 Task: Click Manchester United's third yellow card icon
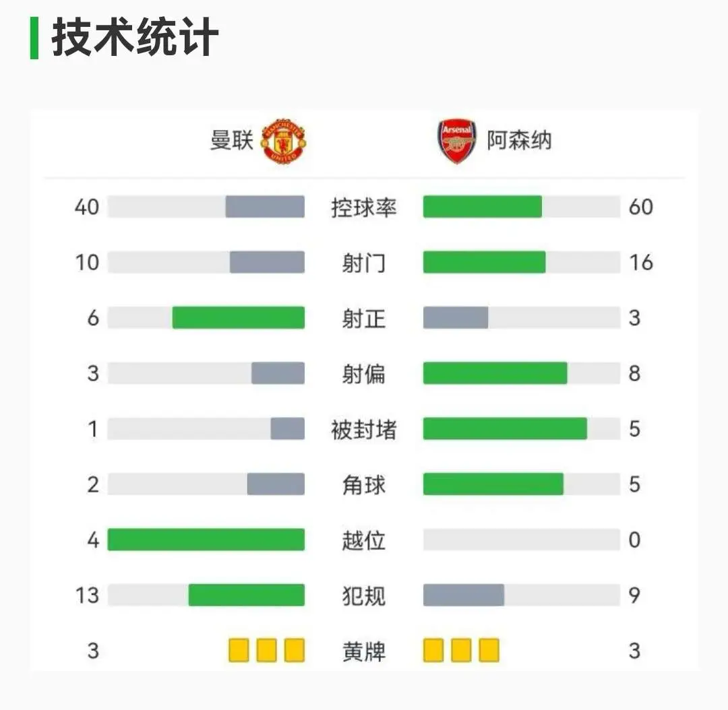[295, 650]
